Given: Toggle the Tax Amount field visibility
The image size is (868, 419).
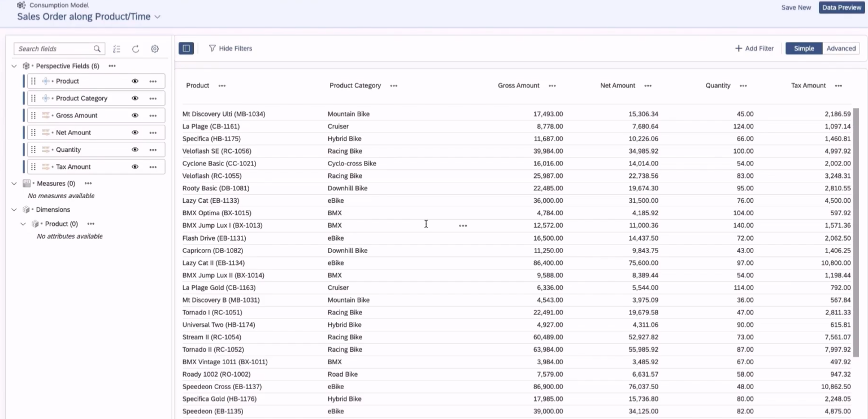Looking at the screenshot, I should (x=134, y=167).
